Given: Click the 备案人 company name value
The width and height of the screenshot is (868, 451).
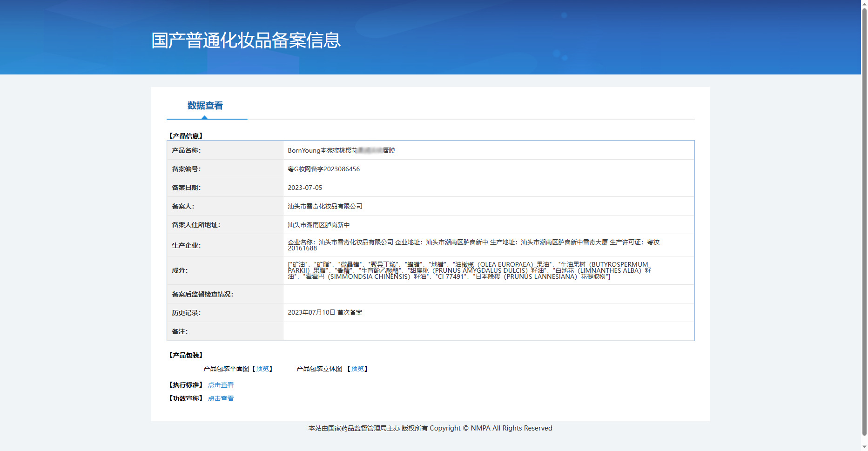Looking at the screenshot, I should point(325,206).
